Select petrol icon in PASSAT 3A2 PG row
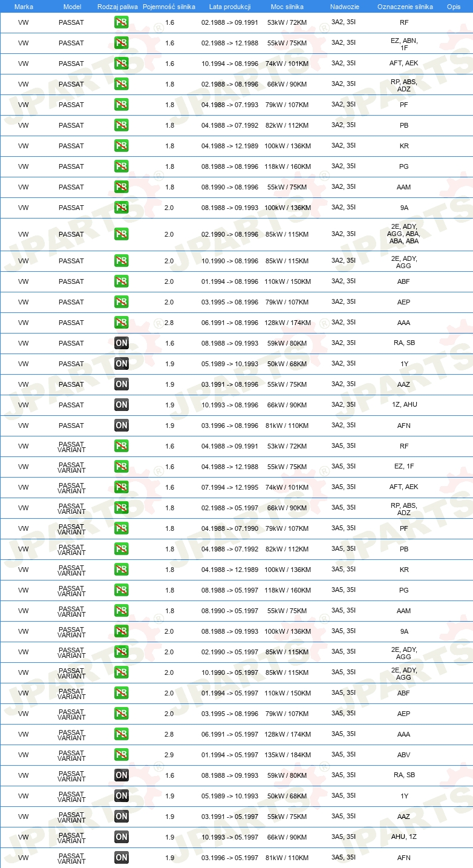The width and height of the screenshot is (473, 868). point(122,166)
